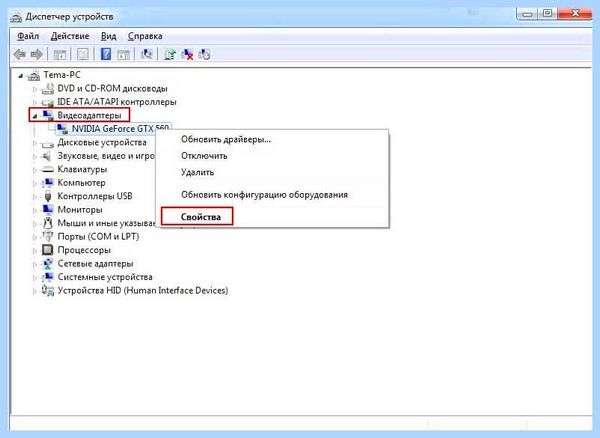Image resolution: width=600 pixels, height=438 pixels.
Task: Open the Справка menu
Action: click(145, 36)
